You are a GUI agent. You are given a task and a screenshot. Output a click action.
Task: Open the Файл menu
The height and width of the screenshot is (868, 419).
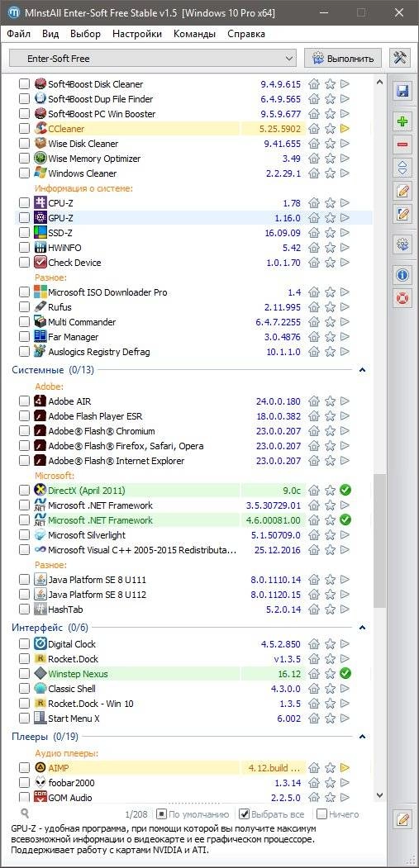pyautogui.click(x=19, y=34)
